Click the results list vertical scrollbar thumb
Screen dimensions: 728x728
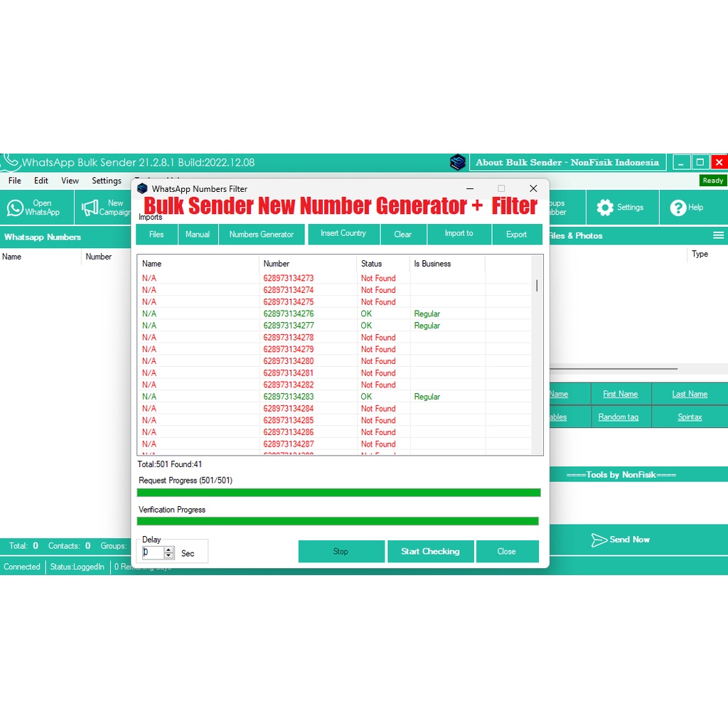click(x=537, y=286)
